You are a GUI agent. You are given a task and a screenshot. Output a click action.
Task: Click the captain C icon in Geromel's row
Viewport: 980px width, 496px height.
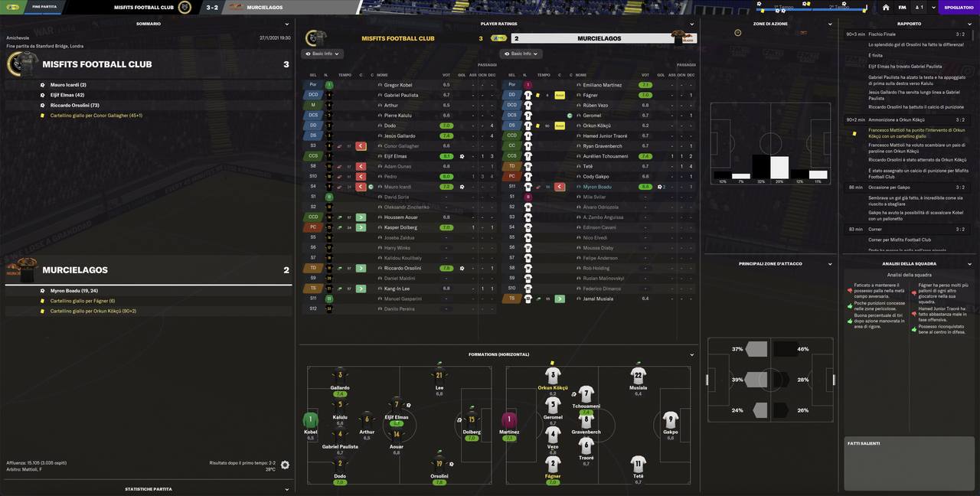pos(570,116)
